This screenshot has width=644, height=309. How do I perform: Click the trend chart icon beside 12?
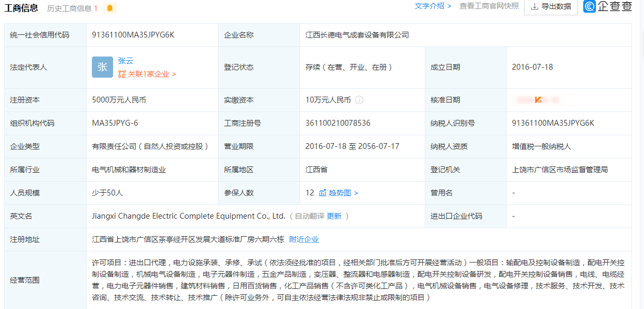(x=322, y=193)
